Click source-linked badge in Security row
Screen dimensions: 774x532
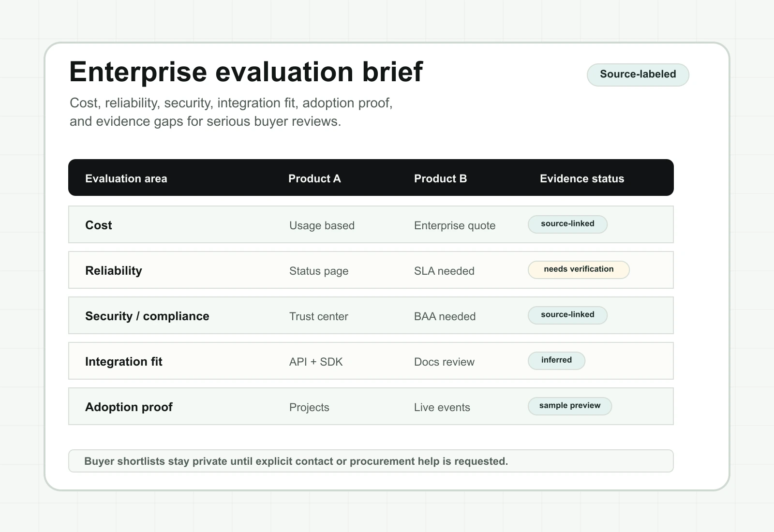[x=567, y=315]
